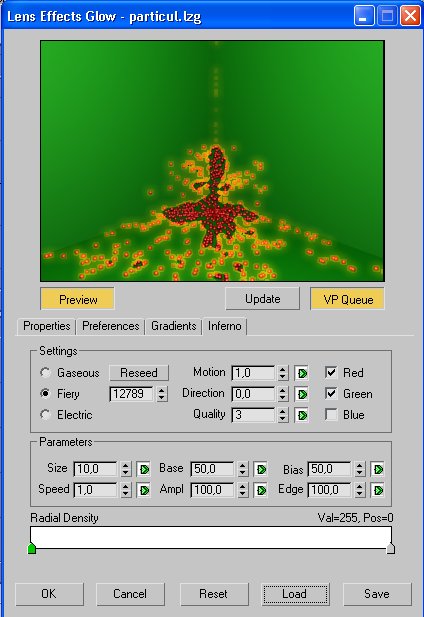The image size is (424, 617).
Task: Click the Update preview button
Action: [x=262, y=299]
